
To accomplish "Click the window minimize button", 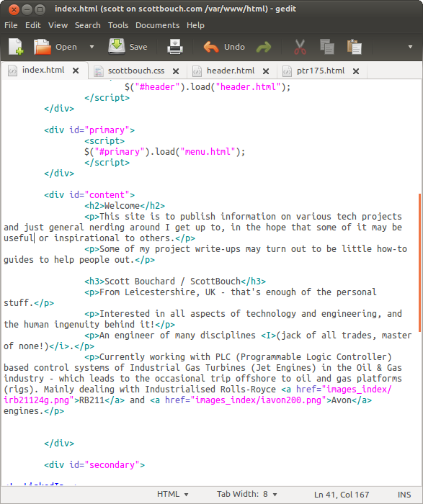I will pos(27,9).
